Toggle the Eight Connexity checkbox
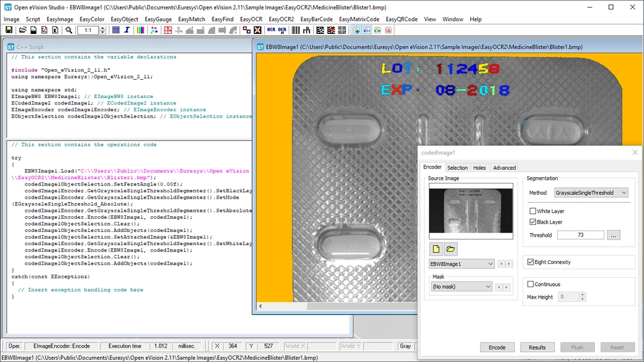This screenshot has width=644, height=362. pos(530,262)
